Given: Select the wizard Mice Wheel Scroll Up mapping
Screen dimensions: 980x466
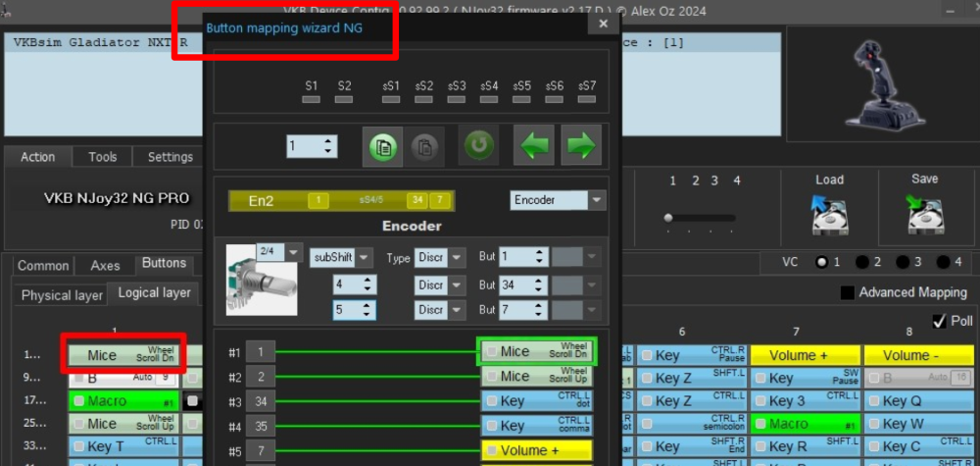Looking at the screenshot, I should (536, 376).
